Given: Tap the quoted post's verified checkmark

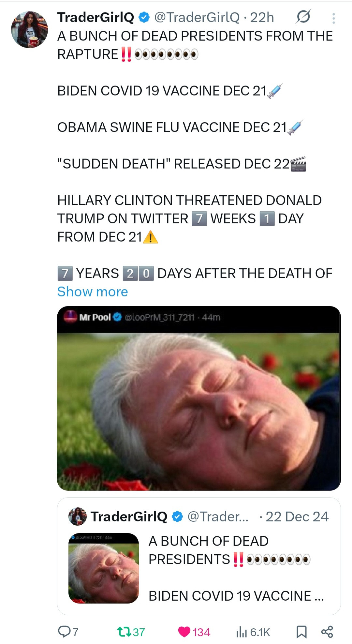Looking at the screenshot, I should 177,517.
